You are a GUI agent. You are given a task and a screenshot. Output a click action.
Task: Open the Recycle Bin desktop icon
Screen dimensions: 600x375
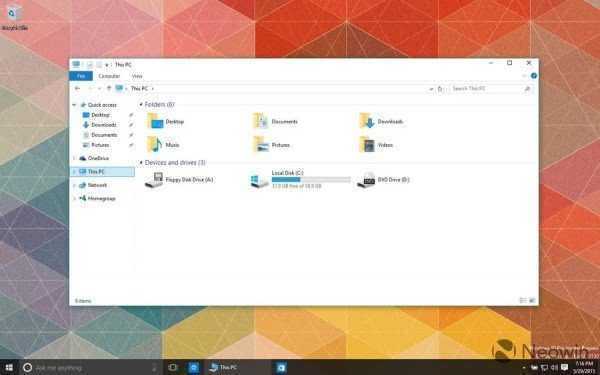point(15,17)
